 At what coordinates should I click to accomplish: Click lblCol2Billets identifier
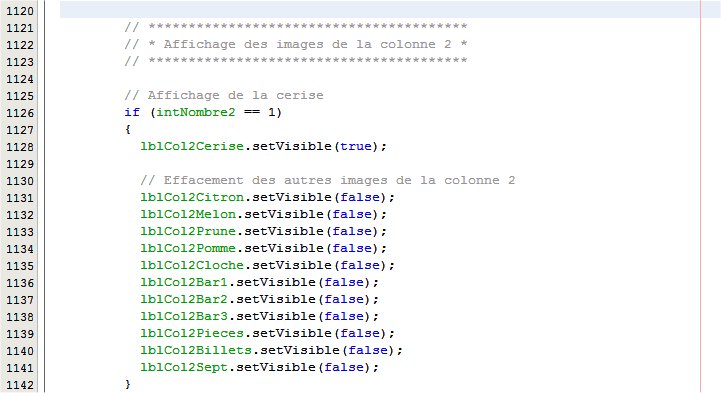point(196,350)
